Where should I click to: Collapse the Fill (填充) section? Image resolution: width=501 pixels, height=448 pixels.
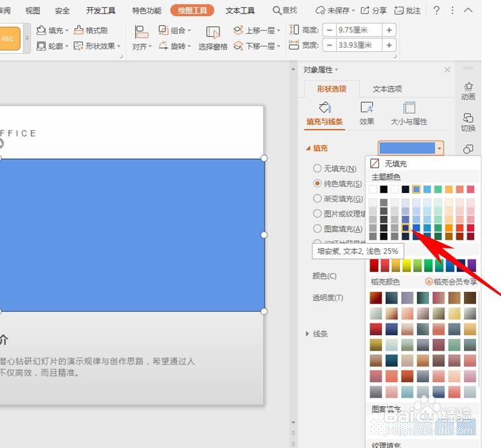[x=308, y=149]
